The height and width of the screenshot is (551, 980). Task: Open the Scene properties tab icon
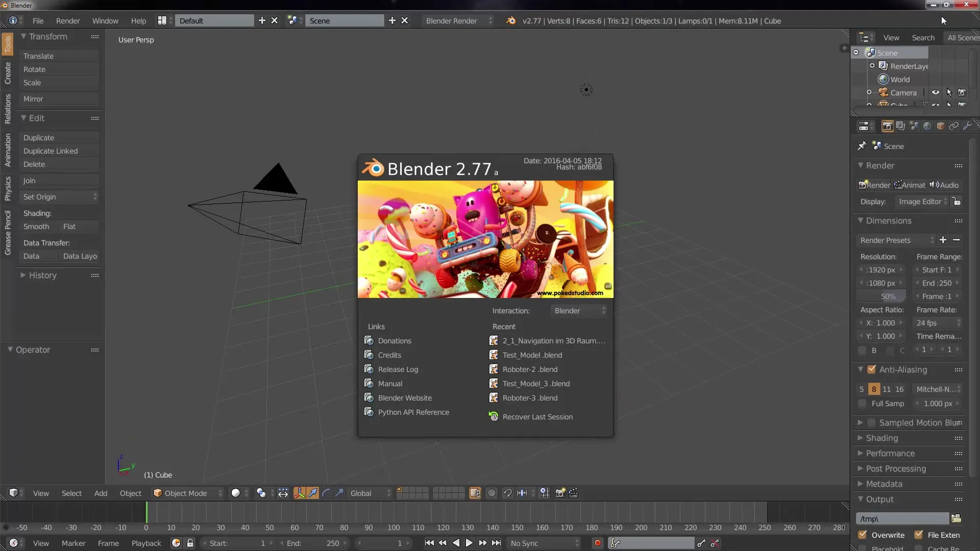tap(914, 126)
